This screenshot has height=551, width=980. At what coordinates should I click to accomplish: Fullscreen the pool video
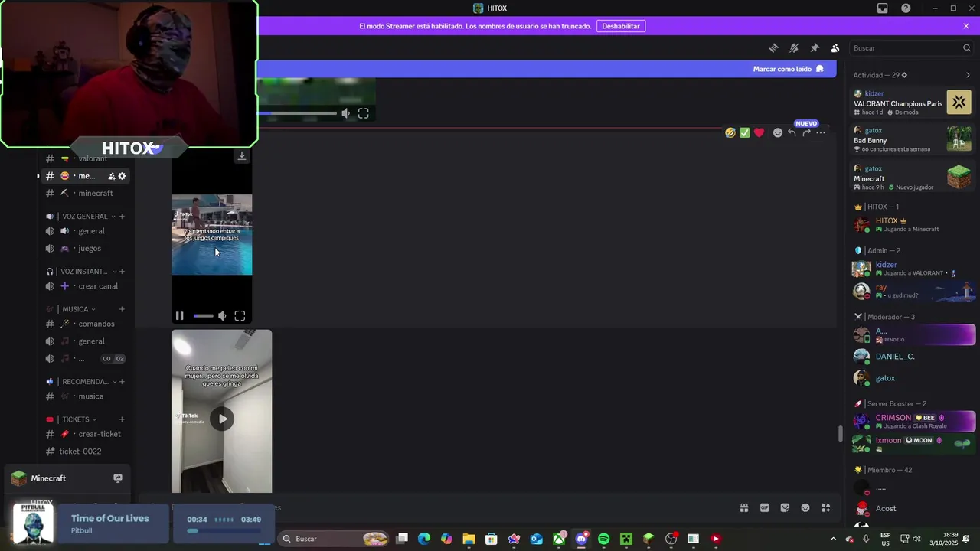(240, 315)
